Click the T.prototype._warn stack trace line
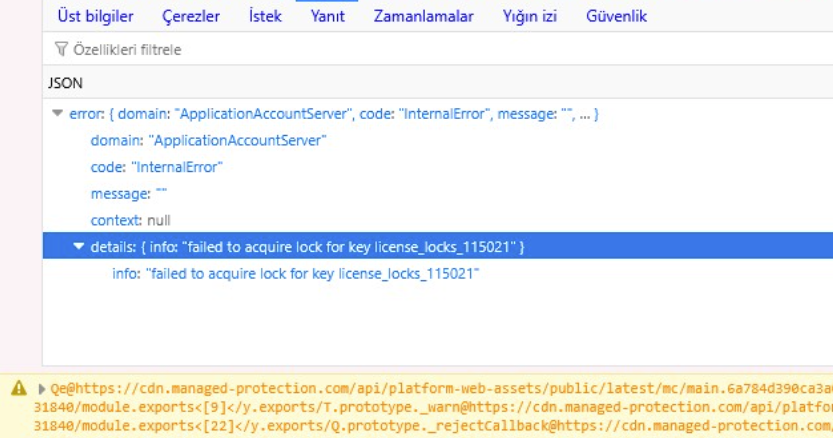Viewport: 833px width, 438px height. [434, 407]
